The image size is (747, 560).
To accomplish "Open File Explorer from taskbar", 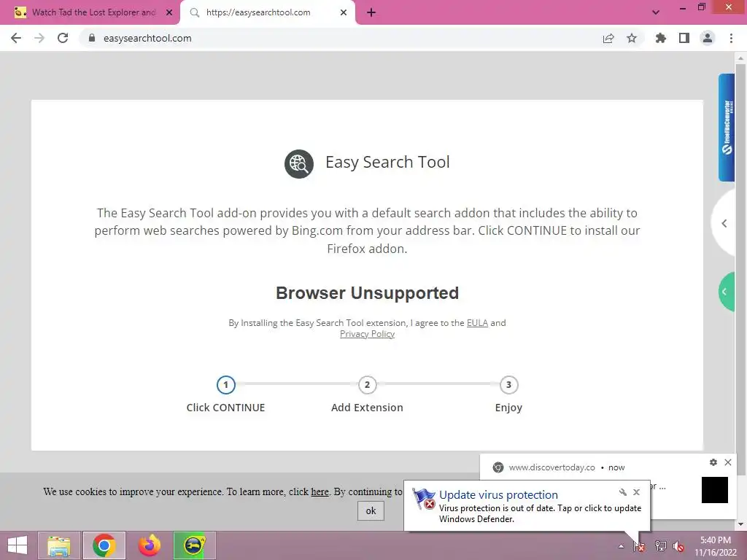I will pyautogui.click(x=59, y=545).
